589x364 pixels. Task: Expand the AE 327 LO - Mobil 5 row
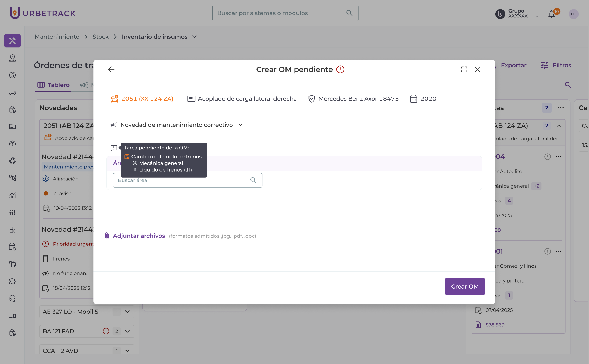coord(128,312)
